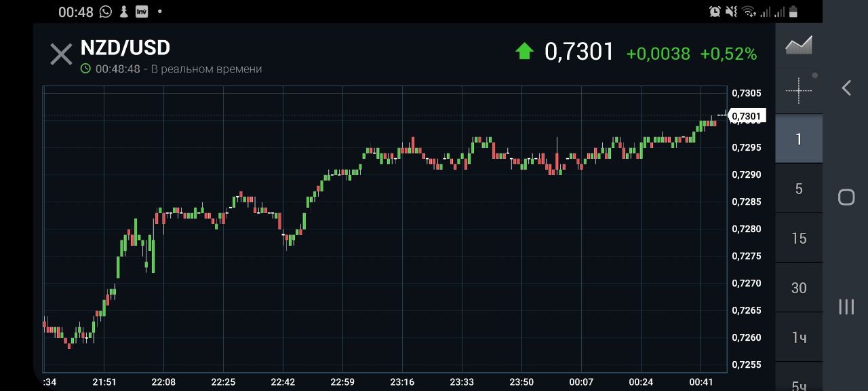
Task: Tap the 23:50 time axis label
Action: coord(521,382)
